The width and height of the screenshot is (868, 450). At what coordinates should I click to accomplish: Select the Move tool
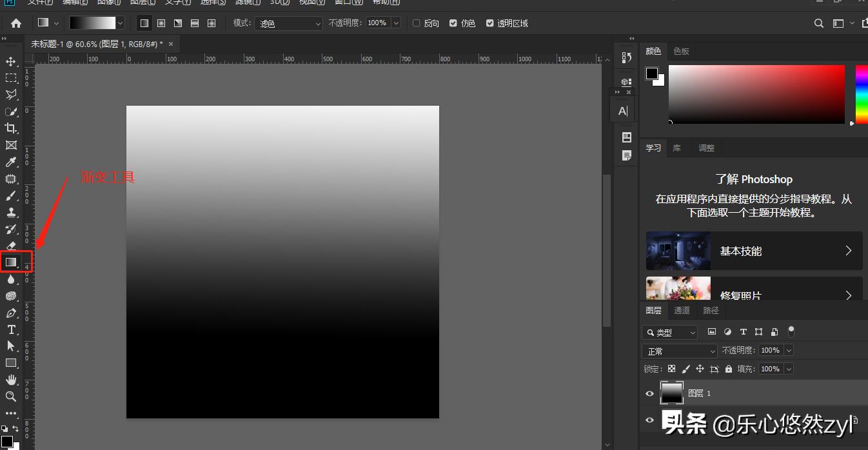click(x=11, y=61)
